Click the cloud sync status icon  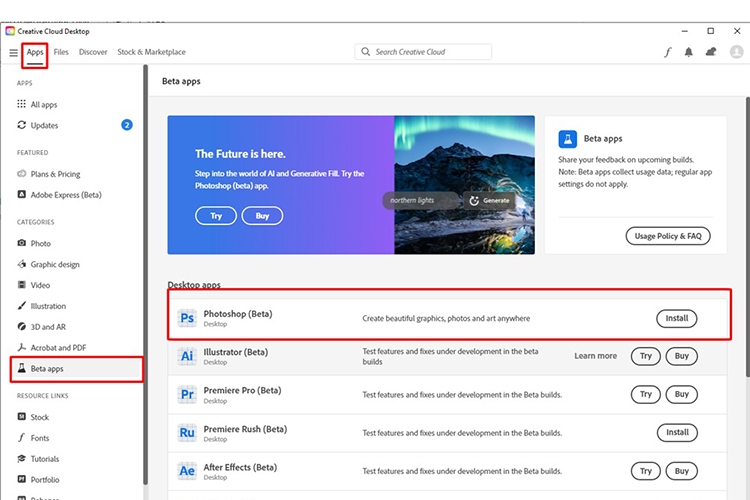pos(711,52)
